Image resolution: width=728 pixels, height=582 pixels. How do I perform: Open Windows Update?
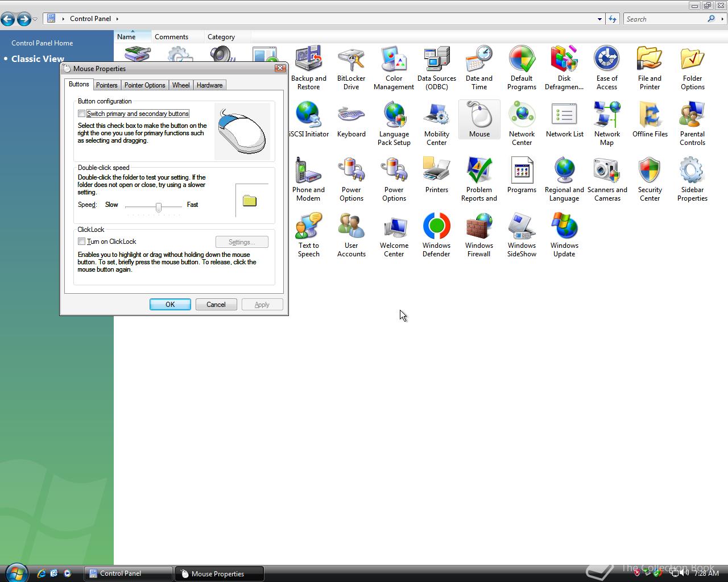(564, 235)
